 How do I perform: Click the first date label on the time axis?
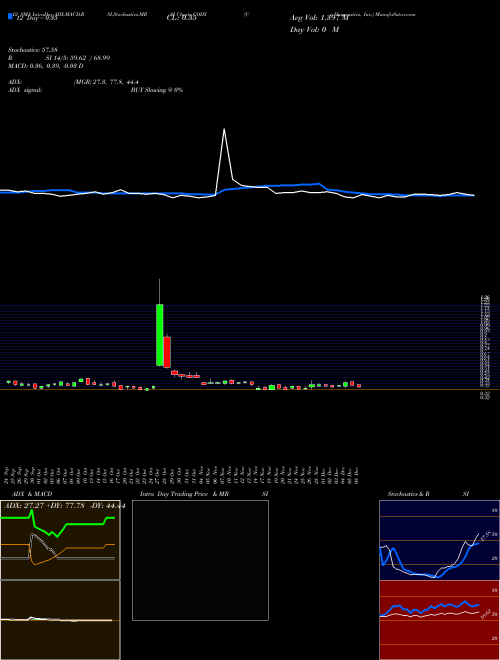tap(7, 476)
